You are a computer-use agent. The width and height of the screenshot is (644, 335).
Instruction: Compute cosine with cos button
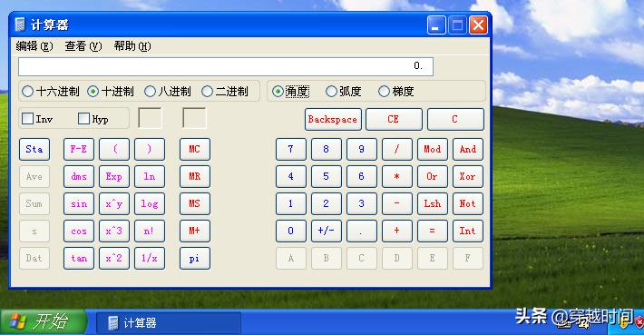pos(79,231)
